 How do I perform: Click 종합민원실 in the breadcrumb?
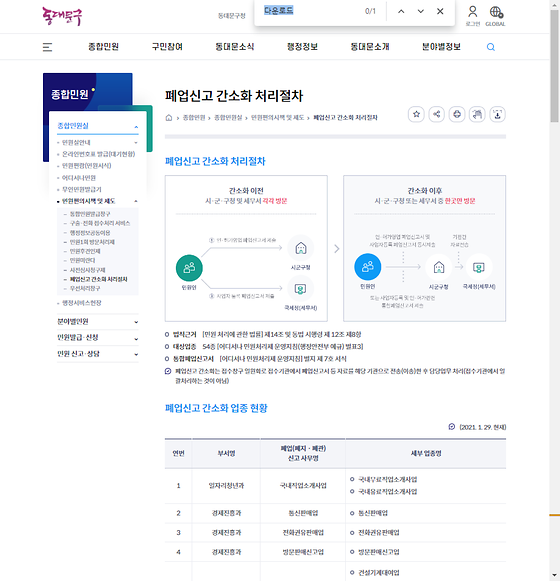coord(228,117)
